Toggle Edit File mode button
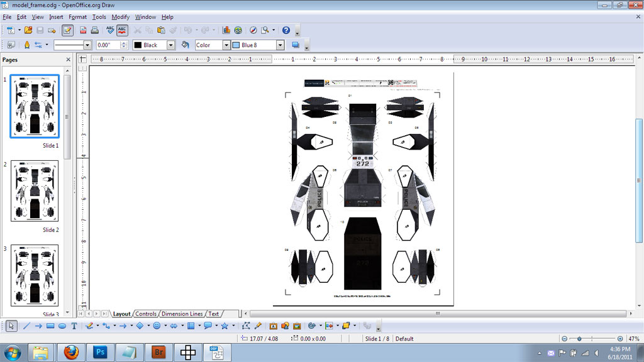Viewport: 644px width, 362px height. [x=67, y=30]
